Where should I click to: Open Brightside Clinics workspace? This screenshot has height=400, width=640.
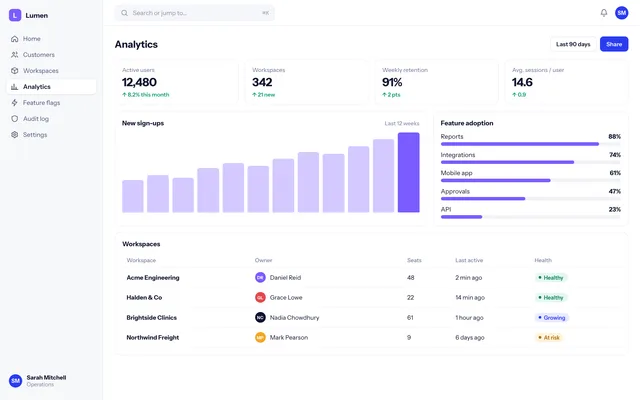[x=372, y=318]
